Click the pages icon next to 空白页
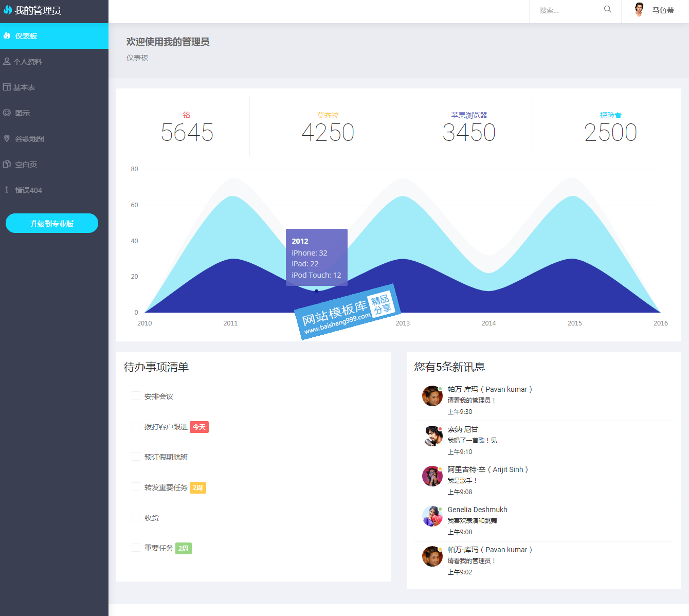 click(7, 164)
